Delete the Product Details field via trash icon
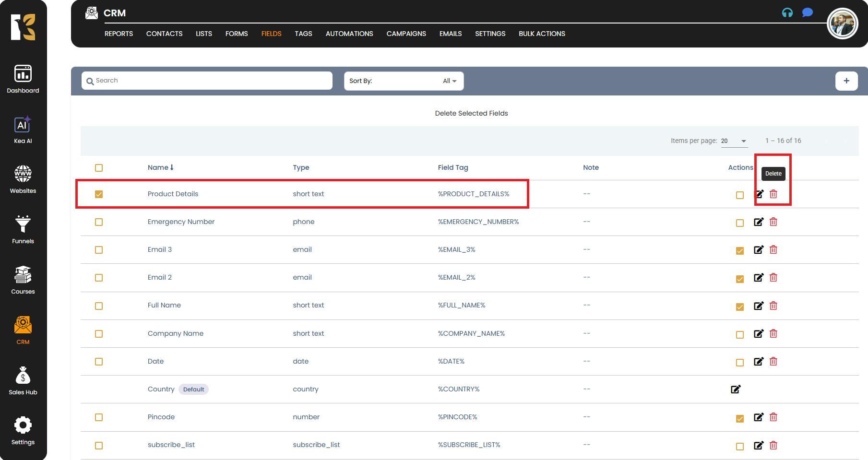This screenshot has width=868, height=460. point(773,194)
